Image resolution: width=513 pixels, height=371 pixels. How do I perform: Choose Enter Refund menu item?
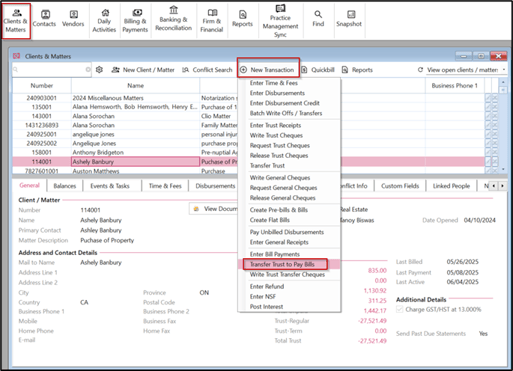tap(267, 286)
